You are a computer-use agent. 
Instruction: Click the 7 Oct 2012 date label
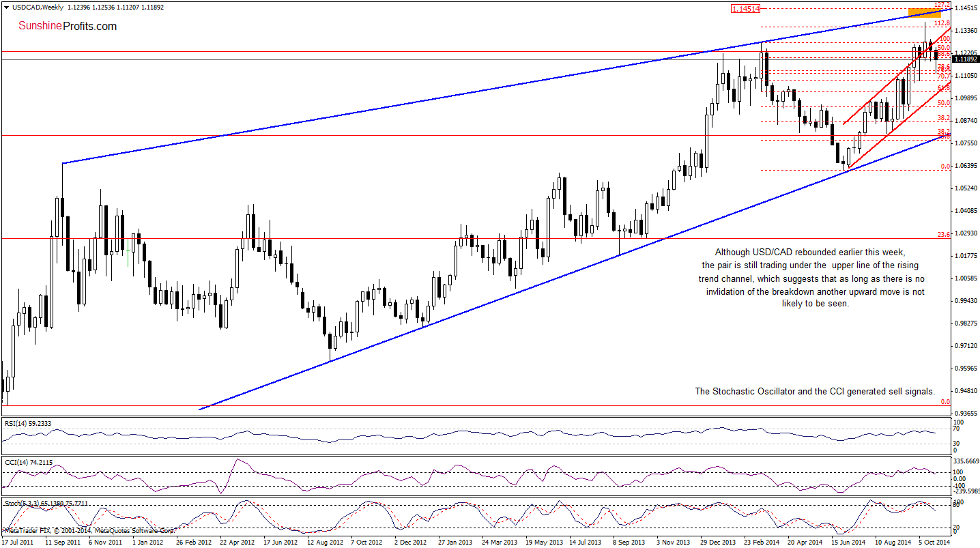(366, 541)
